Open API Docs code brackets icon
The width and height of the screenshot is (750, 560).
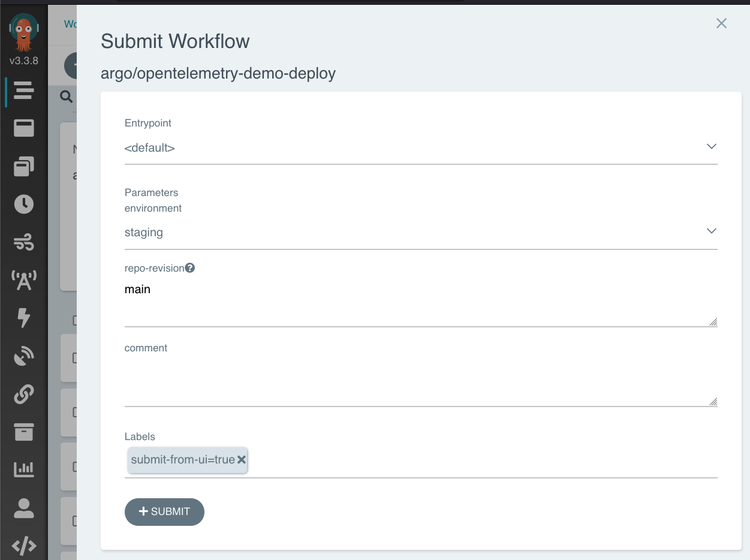(x=24, y=546)
